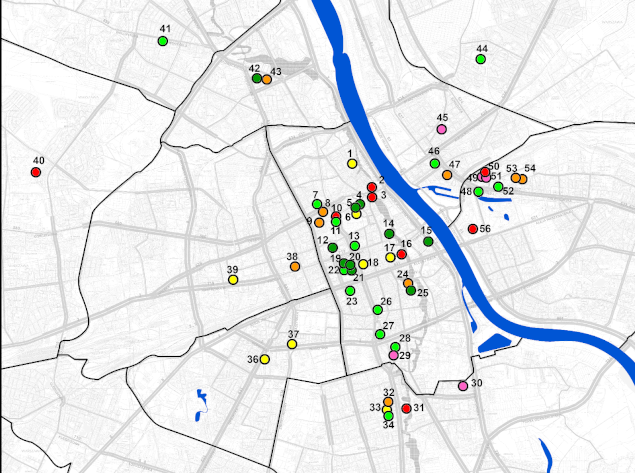Select the dark green marker labeled 42
This screenshot has height=473, width=635.
click(256, 78)
